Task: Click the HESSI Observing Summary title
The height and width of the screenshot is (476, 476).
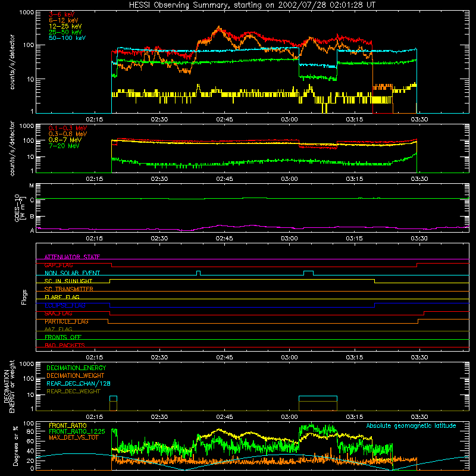Action: pyautogui.click(x=252, y=5)
